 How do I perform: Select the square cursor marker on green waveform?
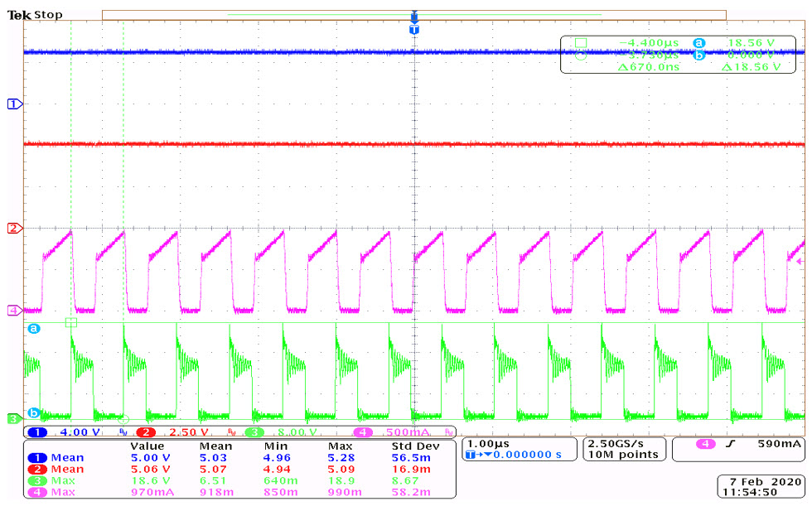[x=71, y=323]
